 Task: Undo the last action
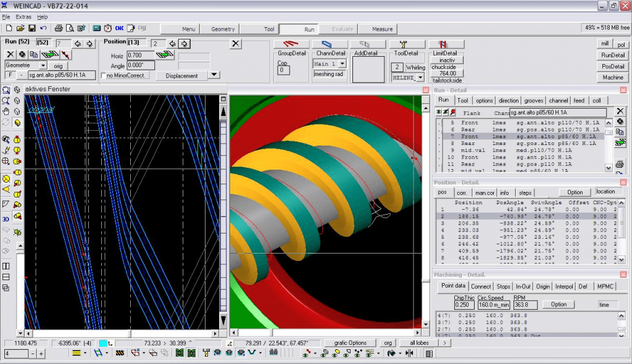click(43, 28)
